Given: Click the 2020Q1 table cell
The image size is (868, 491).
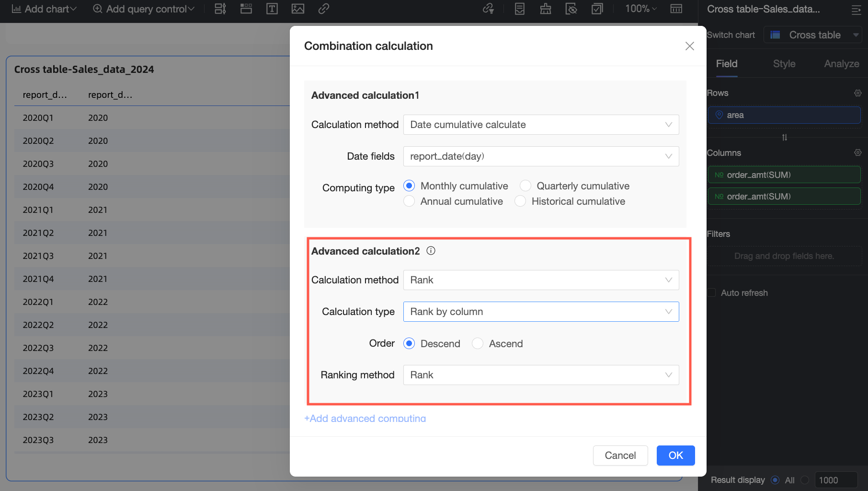Looking at the screenshot, I should click(38, 117).
